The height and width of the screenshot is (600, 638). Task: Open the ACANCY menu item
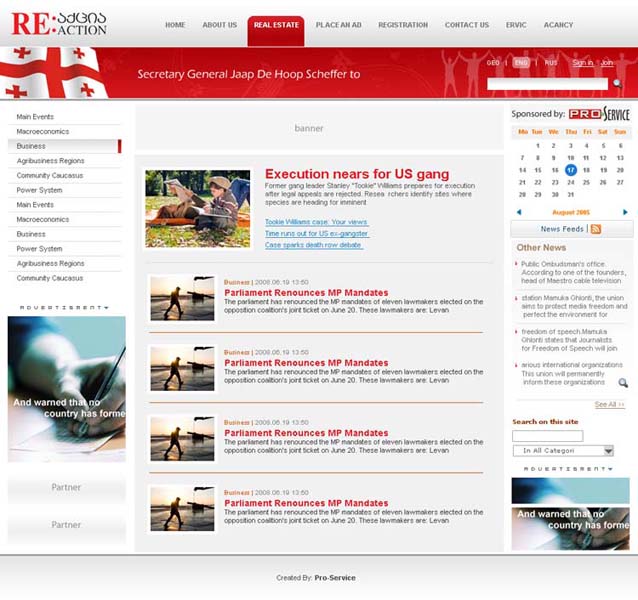tap(558, 25)
